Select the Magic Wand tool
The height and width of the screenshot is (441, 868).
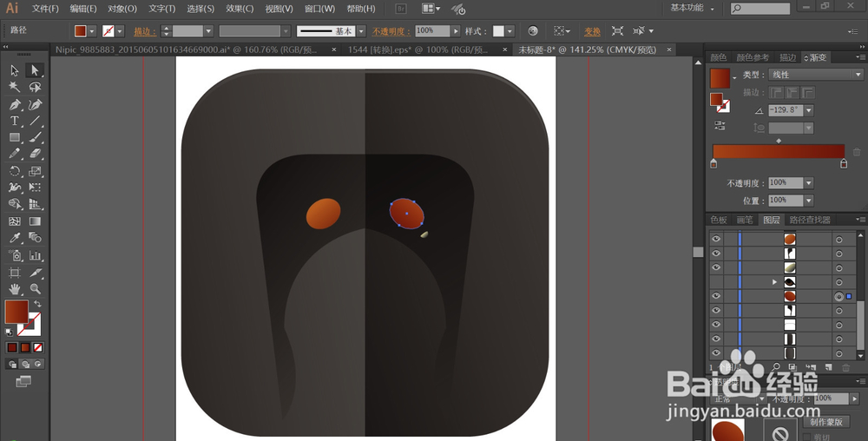[15, 87]
